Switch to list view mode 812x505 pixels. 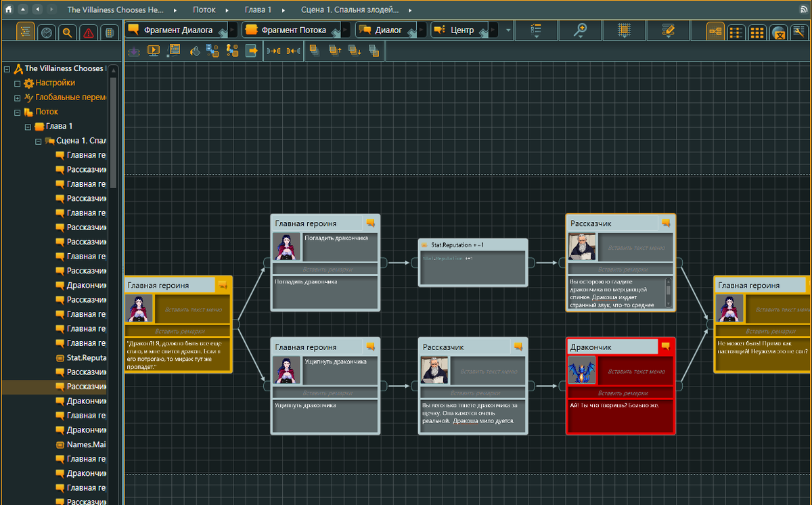(x=736, y=31)
